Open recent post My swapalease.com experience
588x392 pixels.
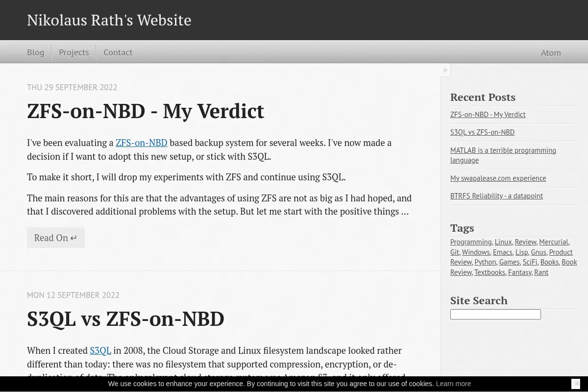click(498, 178)
